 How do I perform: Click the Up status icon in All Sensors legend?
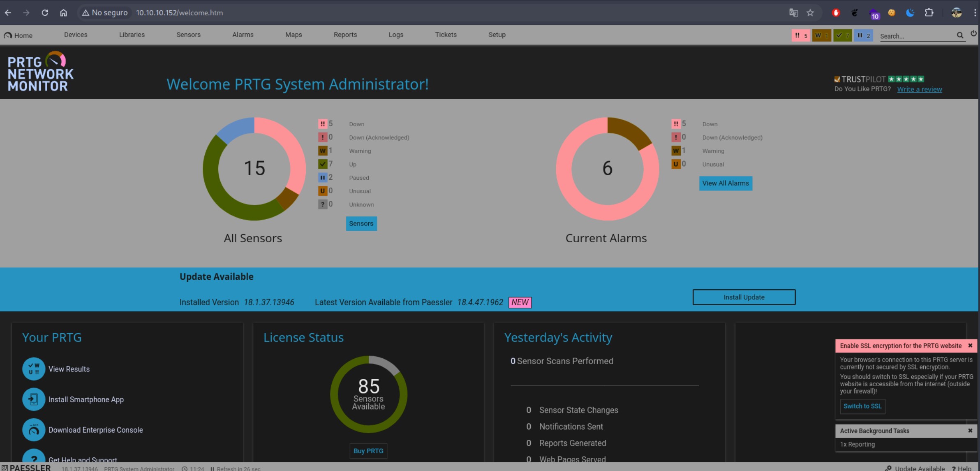323,164
